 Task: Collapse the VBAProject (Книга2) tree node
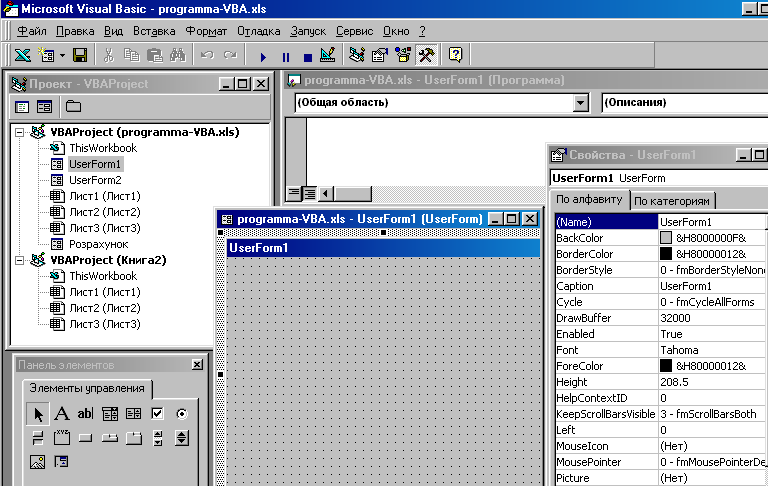20,260
